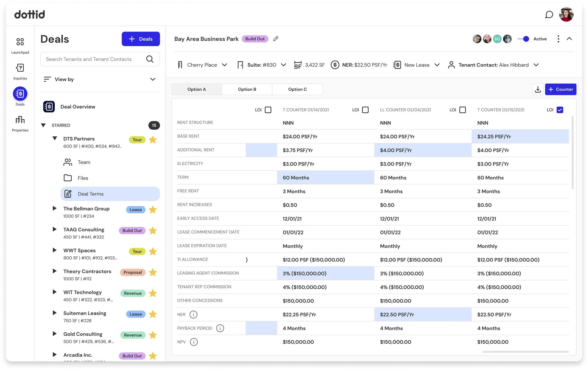Click the blue Counter button
This screenshot has width=588, height=370.
(560, 89)
